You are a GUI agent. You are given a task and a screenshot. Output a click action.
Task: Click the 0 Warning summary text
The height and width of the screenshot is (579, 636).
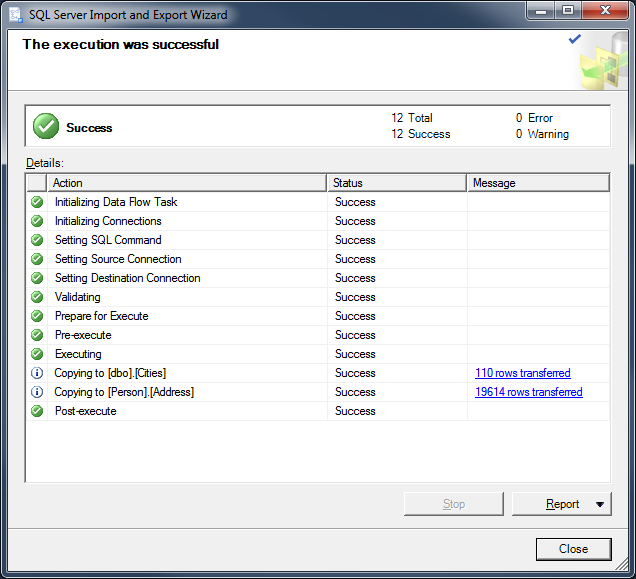[542, 134]
